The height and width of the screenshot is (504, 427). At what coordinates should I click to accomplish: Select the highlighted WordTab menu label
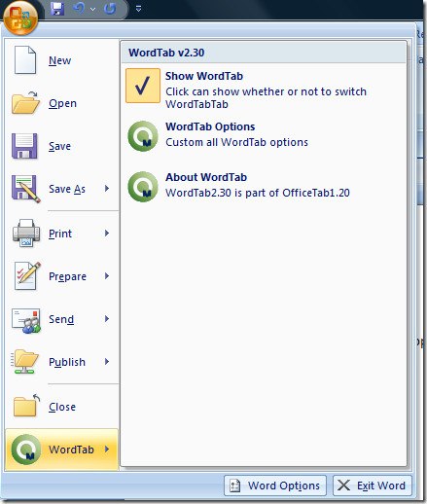coord(71,450)
